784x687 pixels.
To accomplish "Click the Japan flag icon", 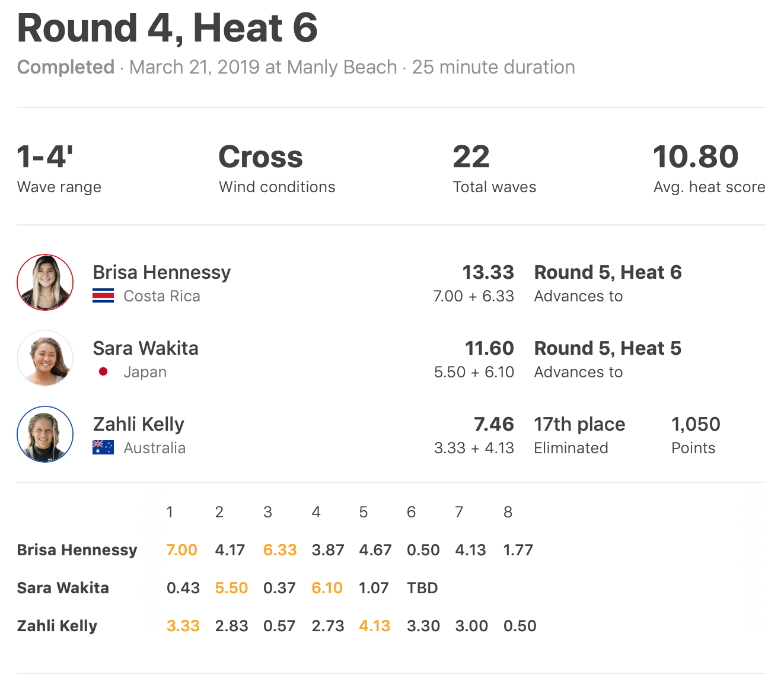I will coord(103,372).
